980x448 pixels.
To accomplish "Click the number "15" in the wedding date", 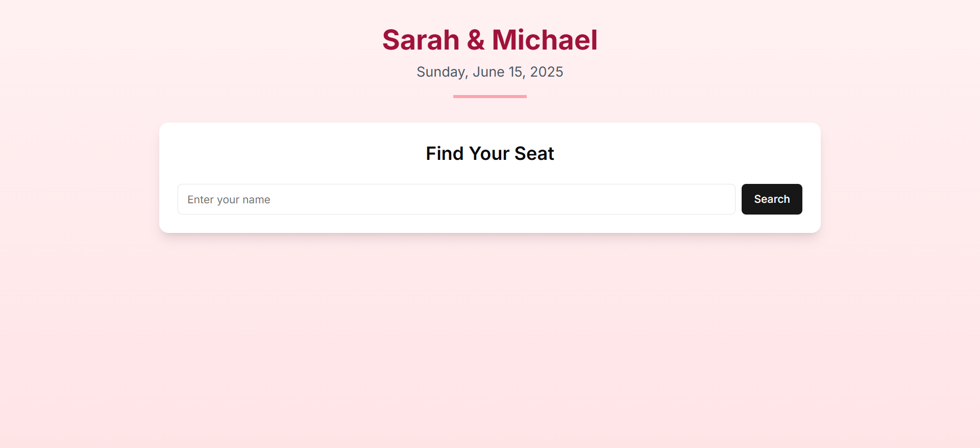I will 516,72.
